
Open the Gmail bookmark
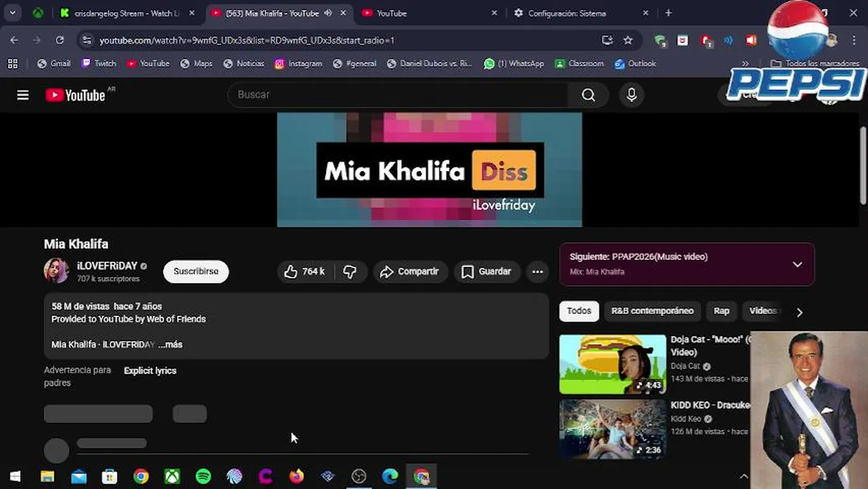click(x=54, y=63)
